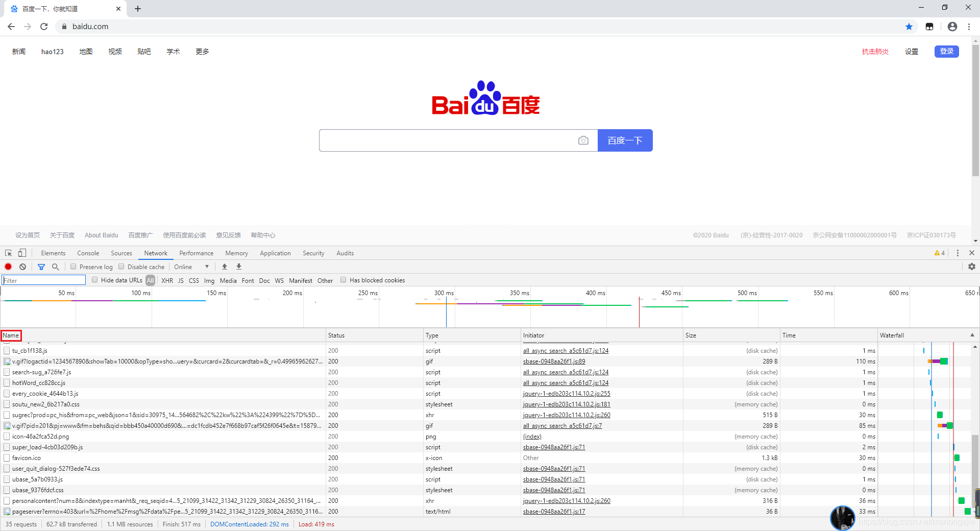Open the 新闻 news link

click(19, 52)
